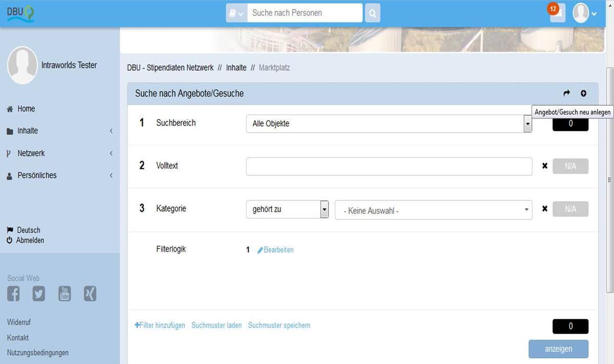This screenshot has width=614, height=364.
Task: Remove the Volltext filter row
Action: click(x=544, y=166)
